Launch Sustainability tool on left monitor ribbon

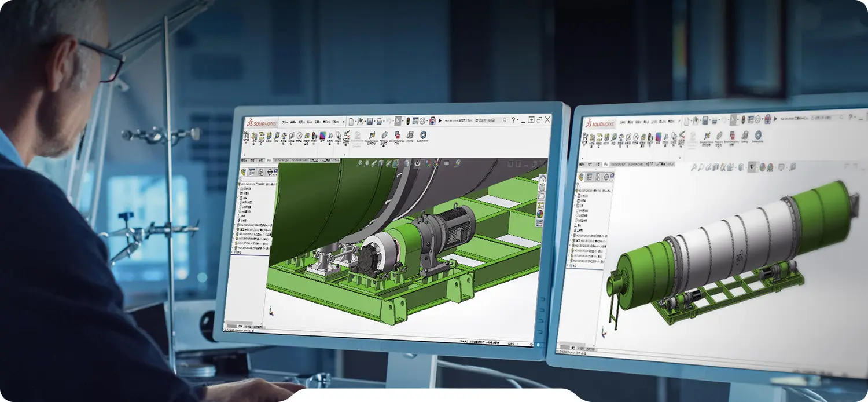423,136
